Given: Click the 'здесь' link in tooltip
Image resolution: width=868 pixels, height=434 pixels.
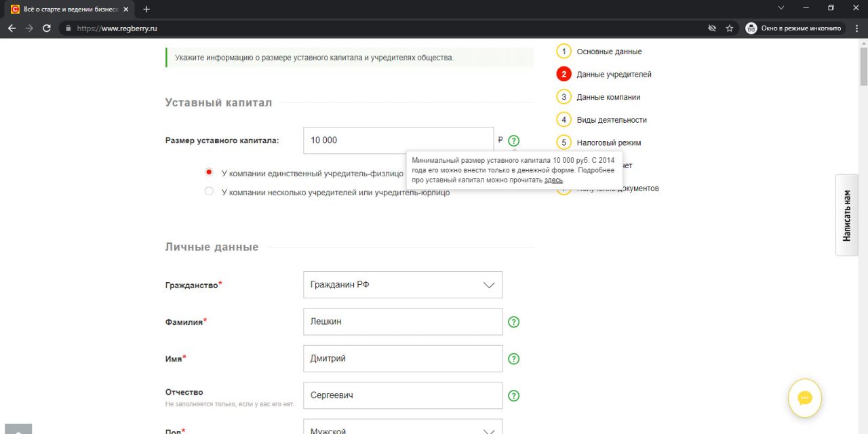Looking at the screenshot, I should click(553, 180).
